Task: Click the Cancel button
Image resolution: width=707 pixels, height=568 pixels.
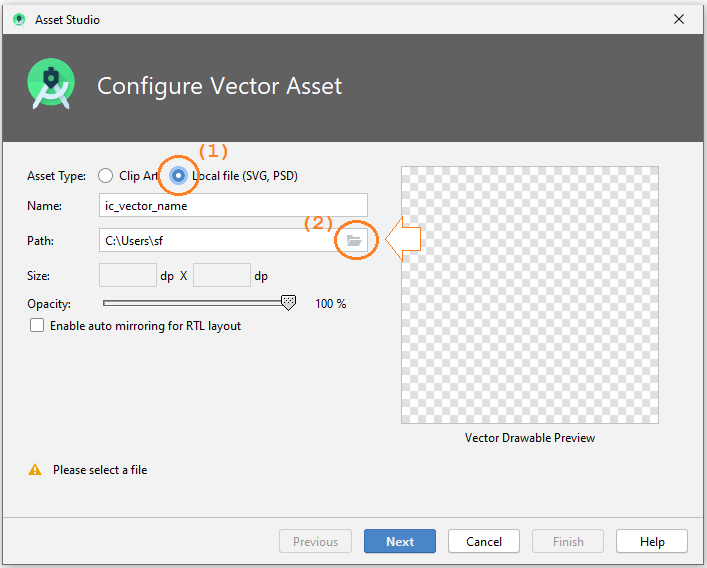Action: click(484, 541)
